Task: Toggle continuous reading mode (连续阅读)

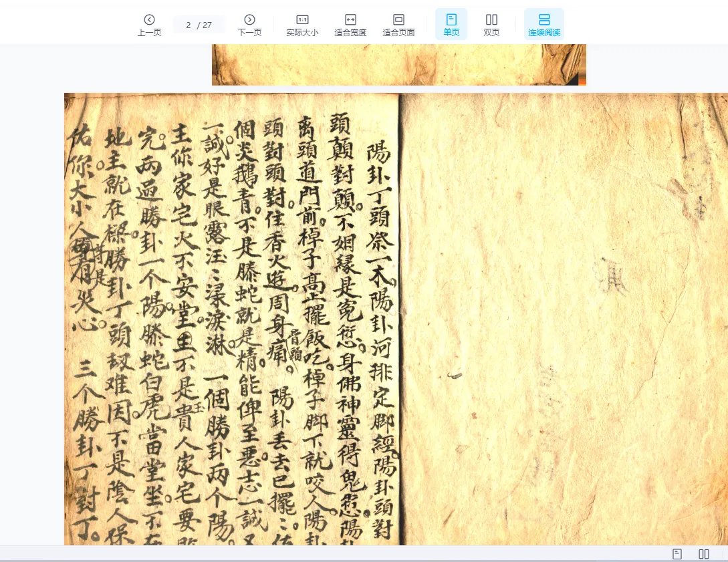Action: [544, 24]
